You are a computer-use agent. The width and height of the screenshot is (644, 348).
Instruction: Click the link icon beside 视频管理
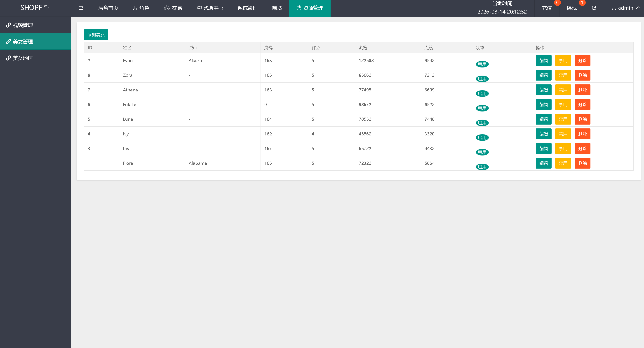point(9,25)
